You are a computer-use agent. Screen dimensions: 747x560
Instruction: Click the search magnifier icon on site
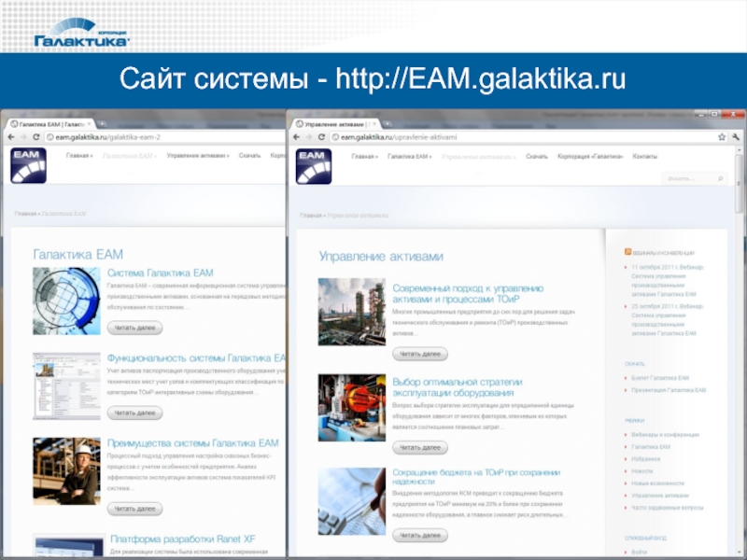(720, 178)
